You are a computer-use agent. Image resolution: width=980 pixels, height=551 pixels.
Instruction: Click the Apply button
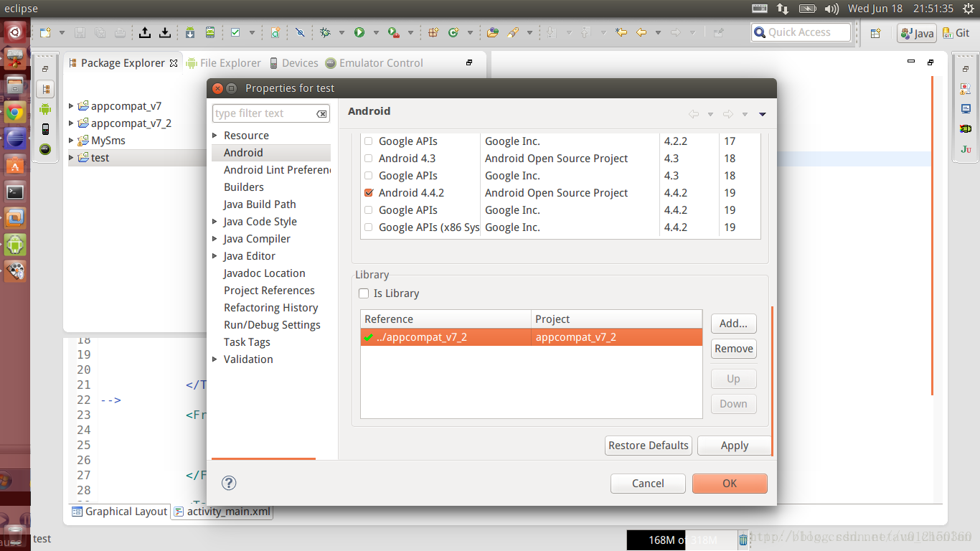pos(734,446)
